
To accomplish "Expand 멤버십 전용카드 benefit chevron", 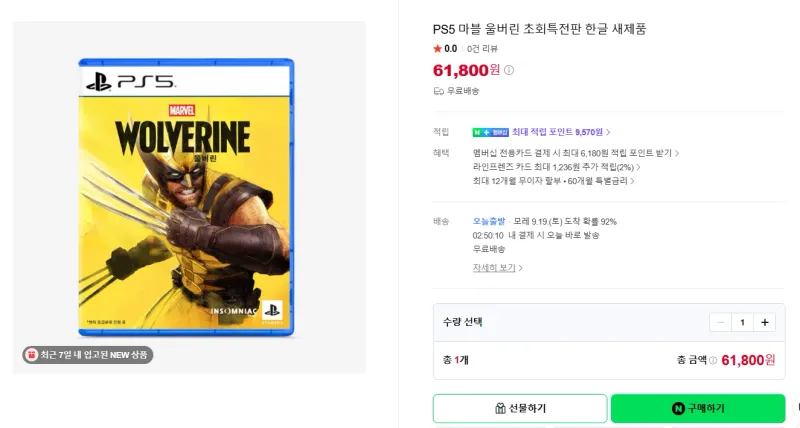I will (x=677, y=153).
